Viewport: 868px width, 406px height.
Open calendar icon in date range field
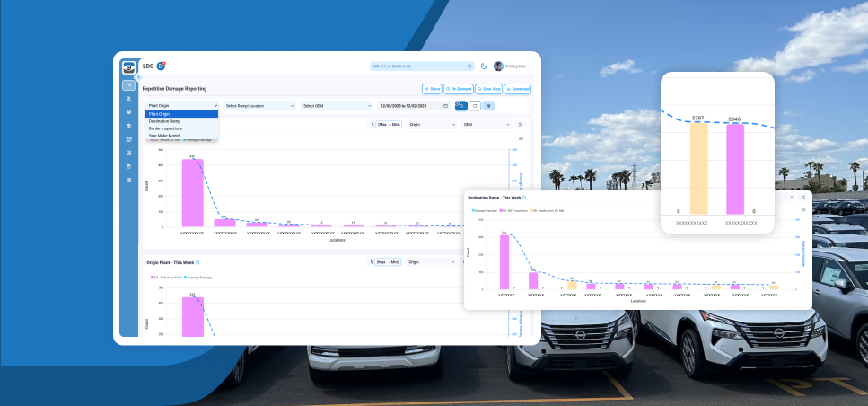[x=445, y=105]
